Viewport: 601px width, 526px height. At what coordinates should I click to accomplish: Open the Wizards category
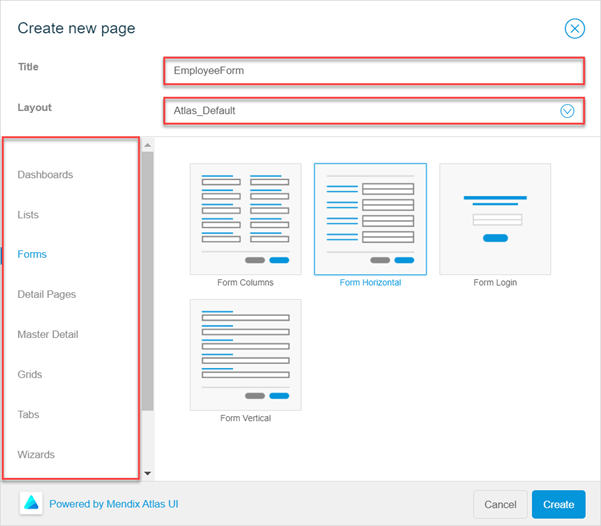click(x=36, y=455)
